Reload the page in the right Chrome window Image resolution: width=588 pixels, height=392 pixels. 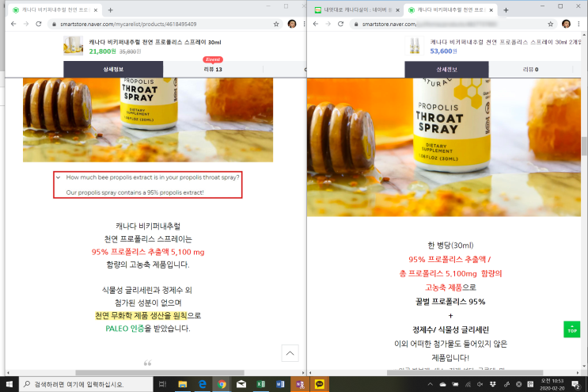pyautogui.click(x=340, y=24)
